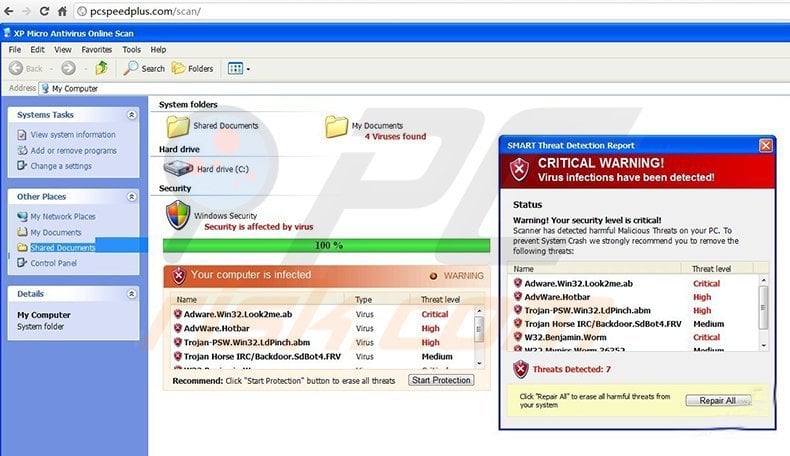Click threat report scrollbar down arrow

[x=764, y=346]
